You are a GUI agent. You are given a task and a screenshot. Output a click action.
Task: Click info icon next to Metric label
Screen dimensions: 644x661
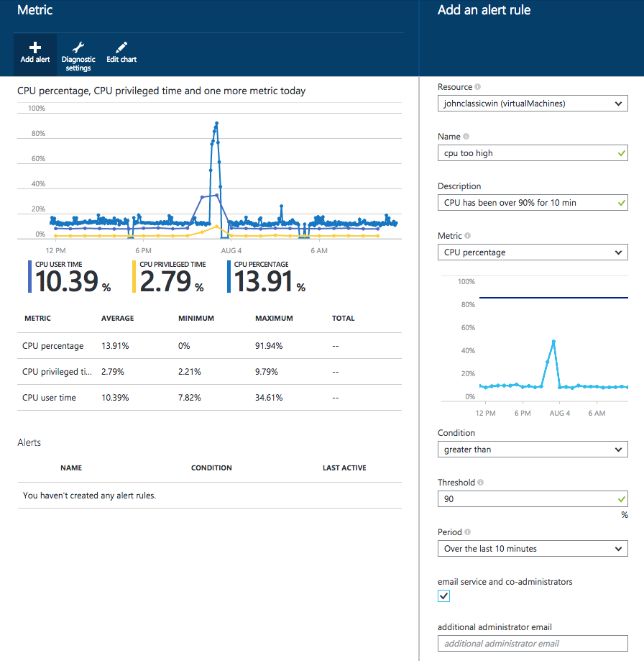(467, 236)
